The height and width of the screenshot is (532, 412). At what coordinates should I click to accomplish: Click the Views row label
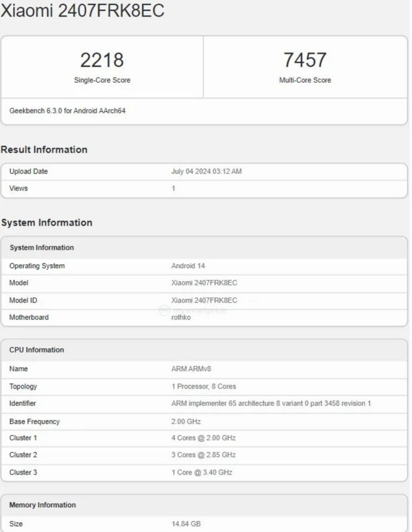(x=19, y=188)
